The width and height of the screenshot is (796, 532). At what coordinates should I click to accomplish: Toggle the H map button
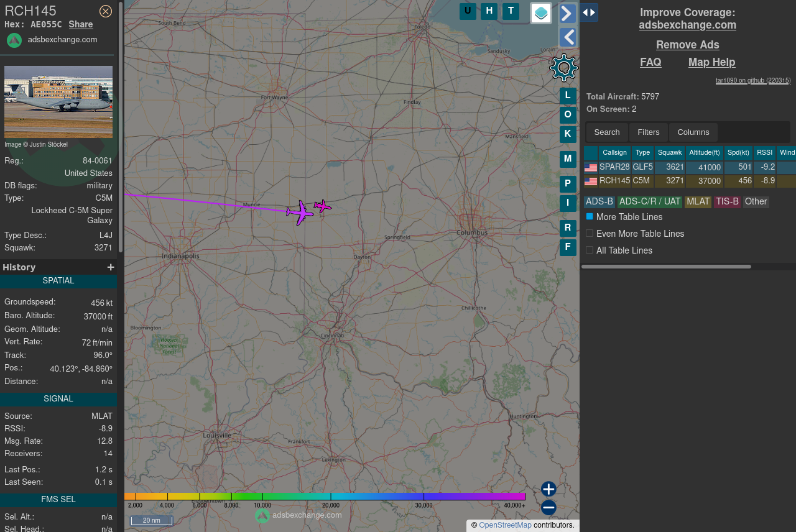489,11
